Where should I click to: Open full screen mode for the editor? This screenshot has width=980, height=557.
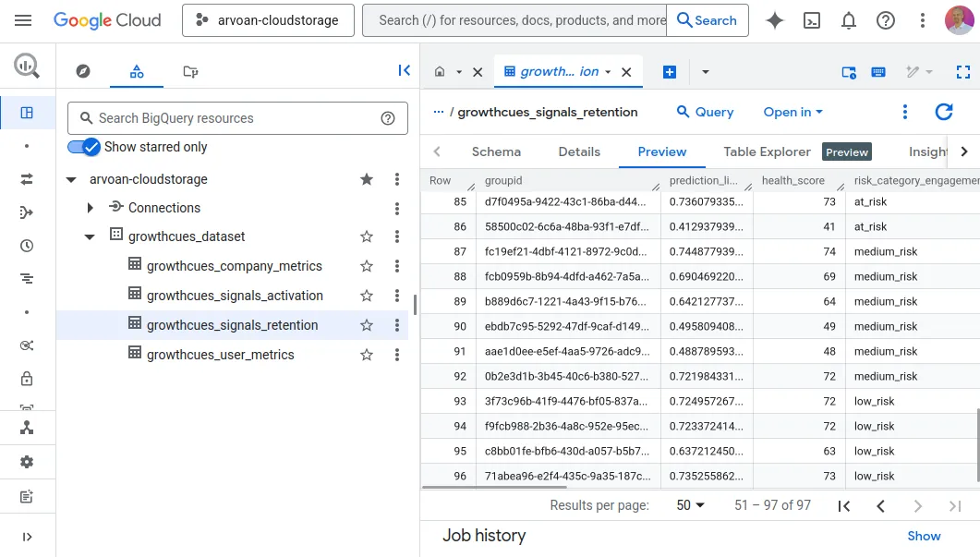coord(963,71)
